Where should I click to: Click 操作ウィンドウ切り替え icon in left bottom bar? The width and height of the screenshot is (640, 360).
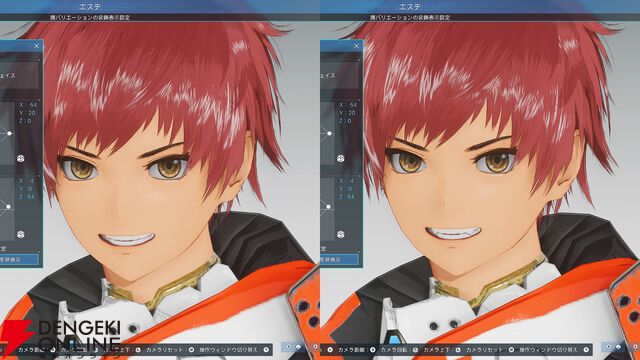[266, 349]
